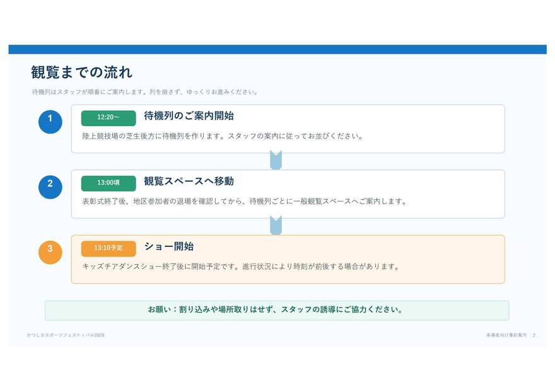The image size is (555, 392).
Task: Click the orange step 3 circle
Action: (50, 252)
